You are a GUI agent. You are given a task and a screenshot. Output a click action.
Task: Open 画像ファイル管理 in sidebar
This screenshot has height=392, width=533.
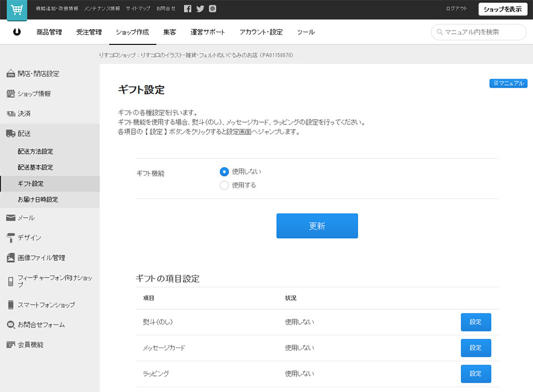click(41, 258)
